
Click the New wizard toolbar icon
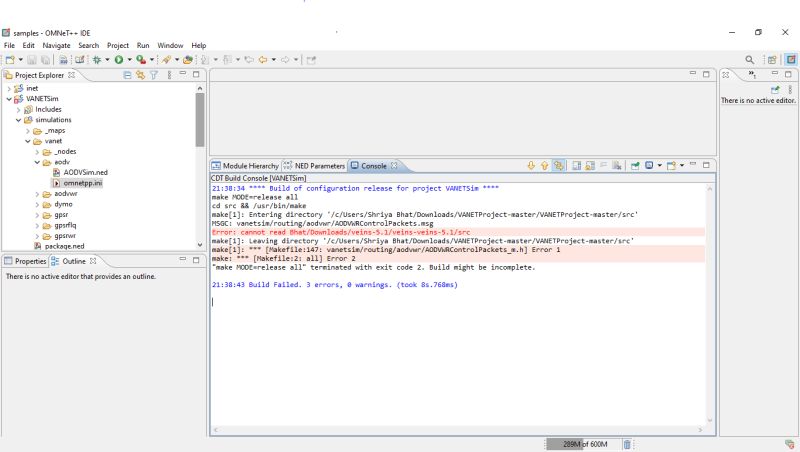(10, 60)
